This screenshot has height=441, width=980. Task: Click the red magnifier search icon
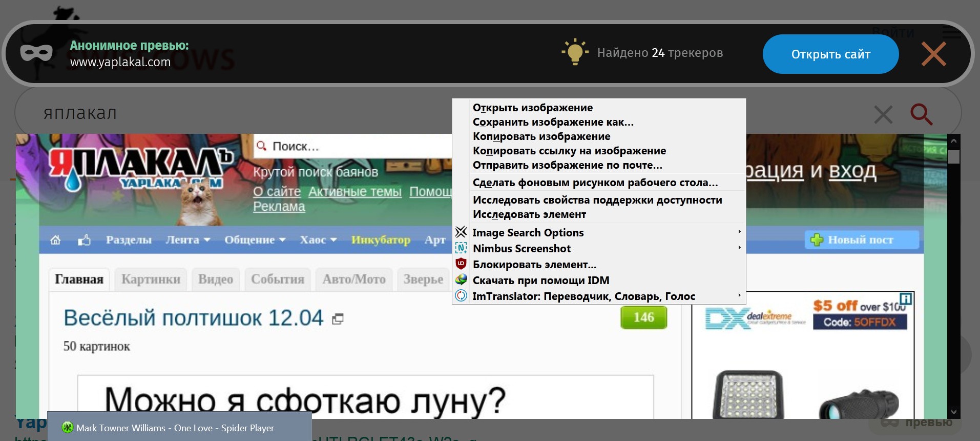coord(921,114)
